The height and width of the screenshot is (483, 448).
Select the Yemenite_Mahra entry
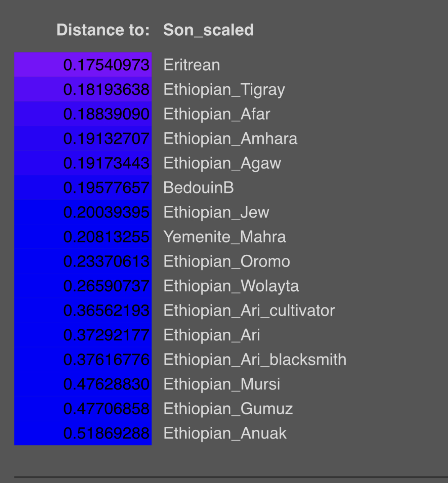224,237
